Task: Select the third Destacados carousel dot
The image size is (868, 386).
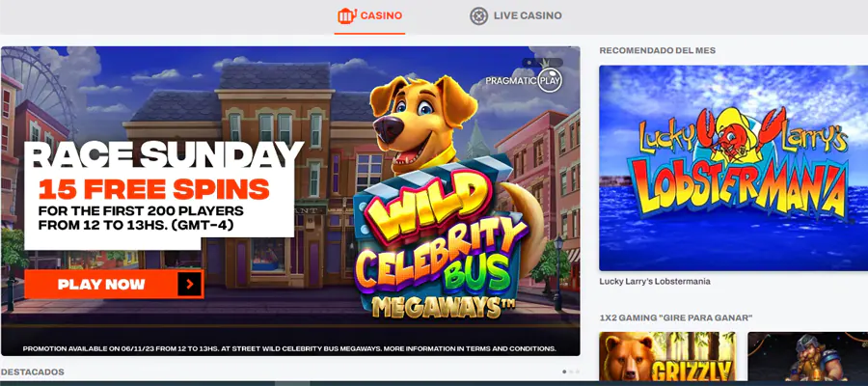Action: tap(578, 372)
